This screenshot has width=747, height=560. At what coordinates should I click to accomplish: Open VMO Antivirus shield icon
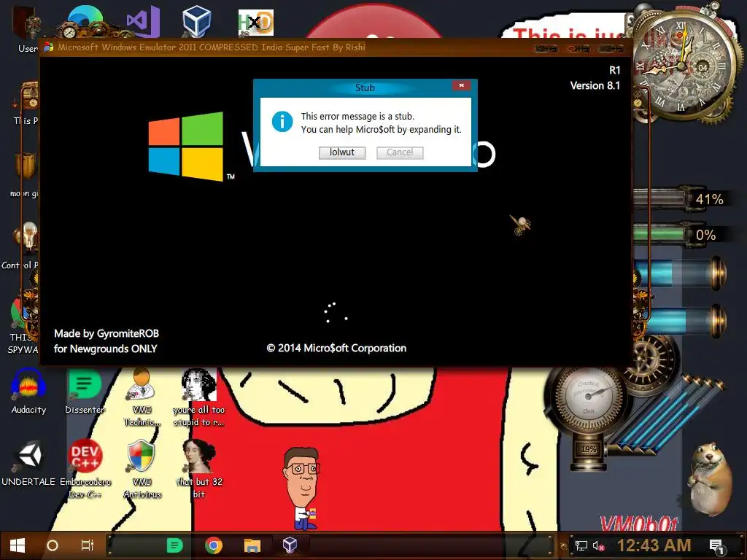142,469
